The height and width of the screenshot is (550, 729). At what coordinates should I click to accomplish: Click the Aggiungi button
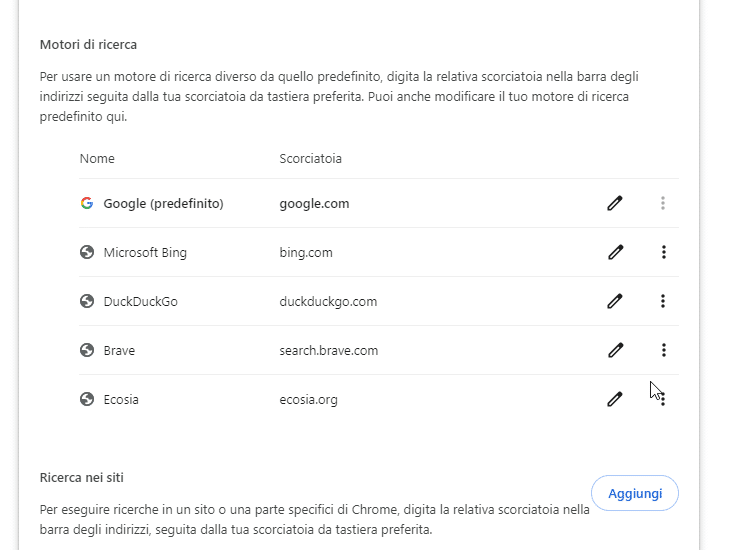click(x=635, y=493)
